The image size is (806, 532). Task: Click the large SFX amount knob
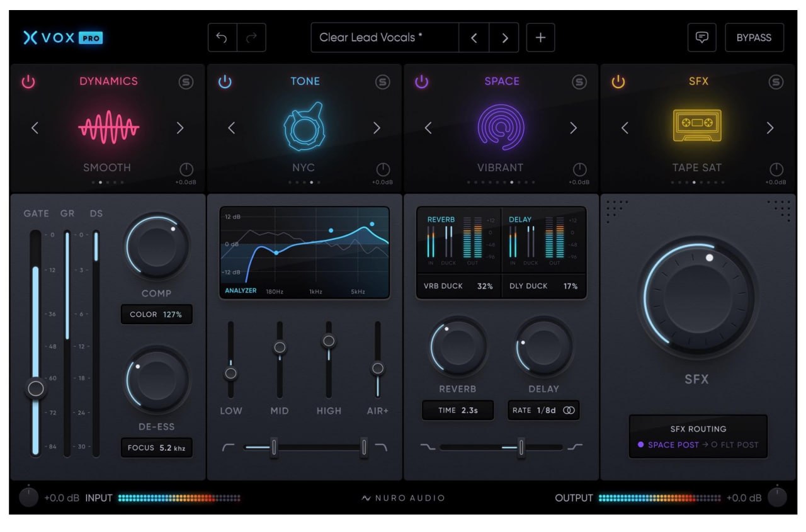pyautogui.click(x=697, y=297)
